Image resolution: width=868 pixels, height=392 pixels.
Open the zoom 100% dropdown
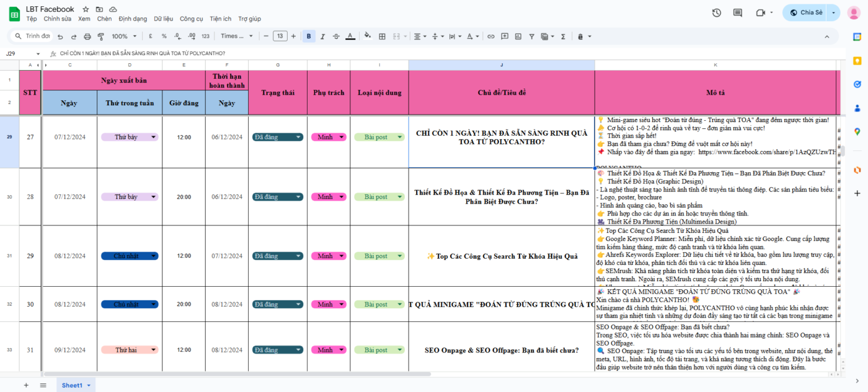coord(123,37)
